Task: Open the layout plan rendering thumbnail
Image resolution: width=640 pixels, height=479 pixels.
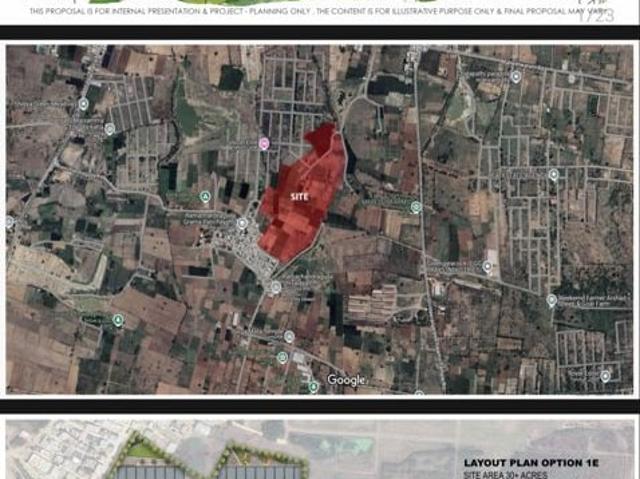Action: (x=320, y=449)
